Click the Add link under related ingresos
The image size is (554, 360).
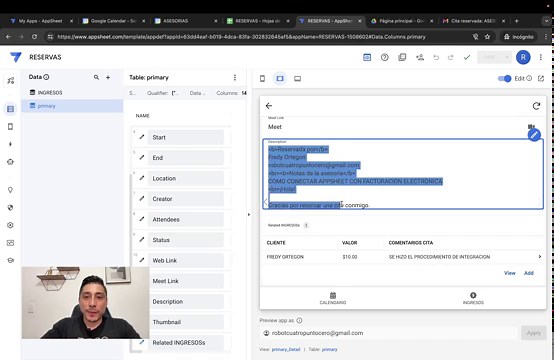coord(529,273)
